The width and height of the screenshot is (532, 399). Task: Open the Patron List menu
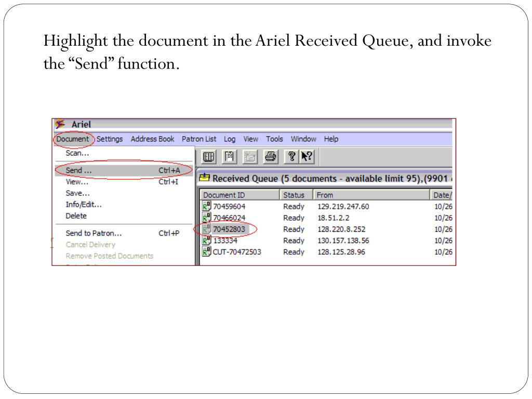tap(199, 139)
